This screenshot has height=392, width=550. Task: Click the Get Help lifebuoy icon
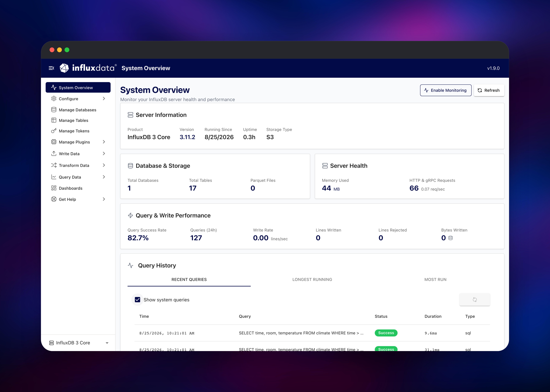click(54, 199)
